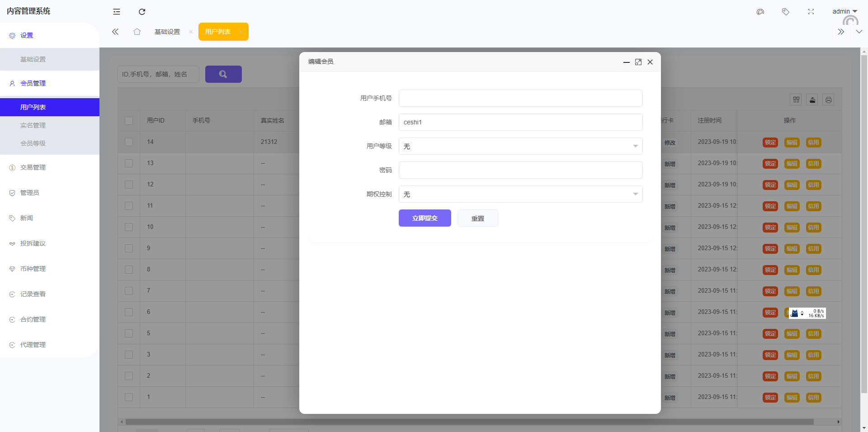Submit the form with 立即提交
Image resolution: width=868 pixels, height=432 pixels.
click(425, 218)
